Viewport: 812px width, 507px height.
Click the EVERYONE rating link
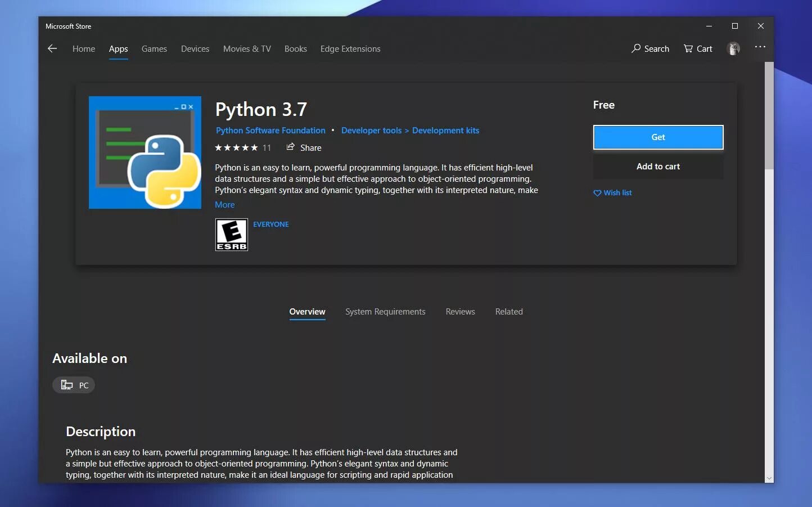(x=271, y=224)
